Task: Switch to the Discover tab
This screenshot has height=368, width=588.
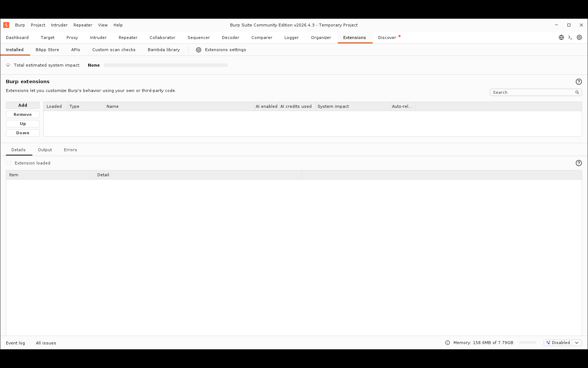Action: point(387,38)
